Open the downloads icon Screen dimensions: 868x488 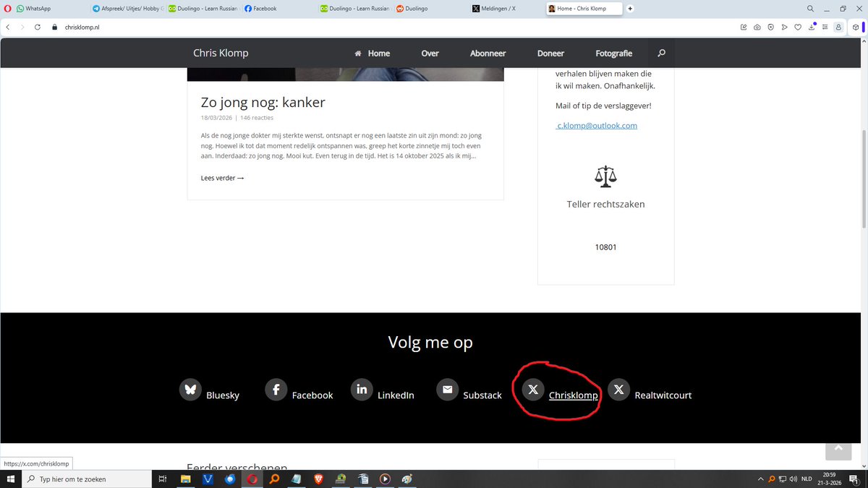pos(811,27)
